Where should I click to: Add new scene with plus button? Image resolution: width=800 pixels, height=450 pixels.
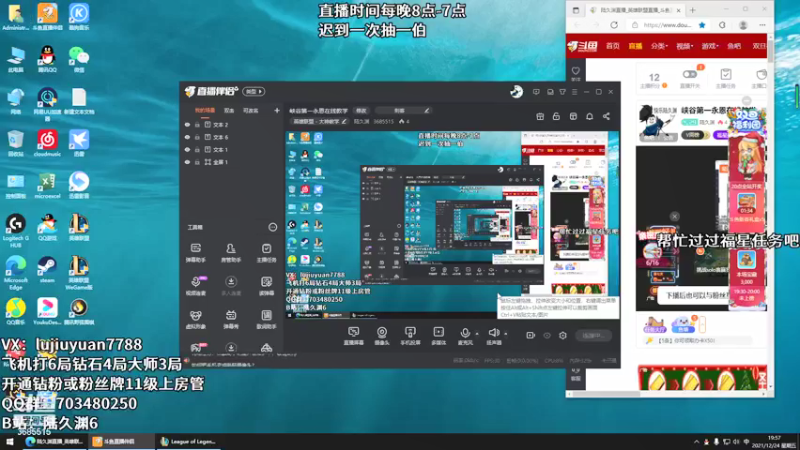tap(277, 110)
